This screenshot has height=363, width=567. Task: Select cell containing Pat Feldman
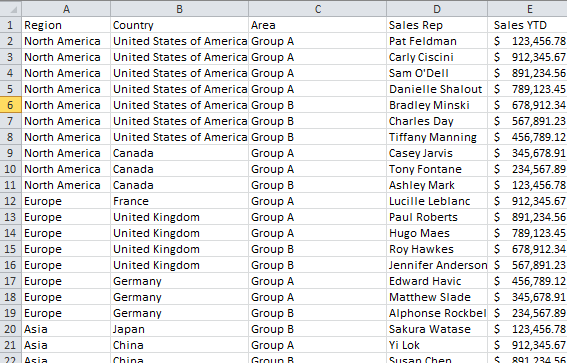(437, 41)
